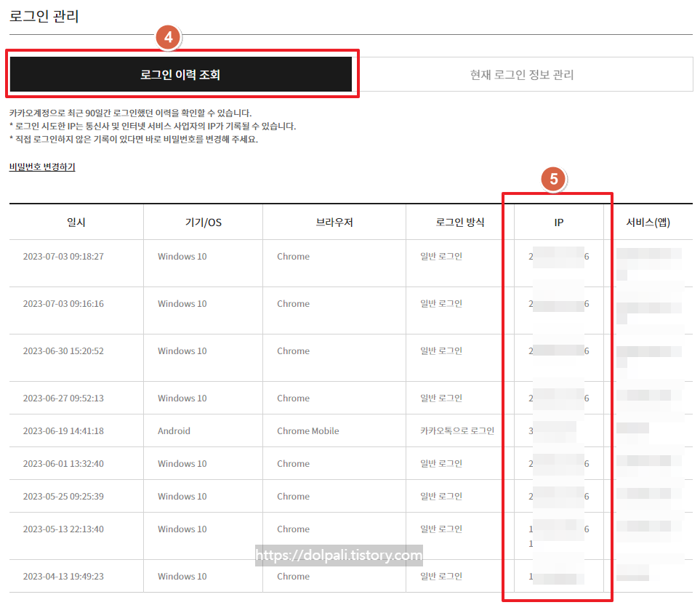The height and width of the screenshot is (605, 700).
Task: Select the 로그인 이력 조회 tab
Action: (x=181, y=74)
